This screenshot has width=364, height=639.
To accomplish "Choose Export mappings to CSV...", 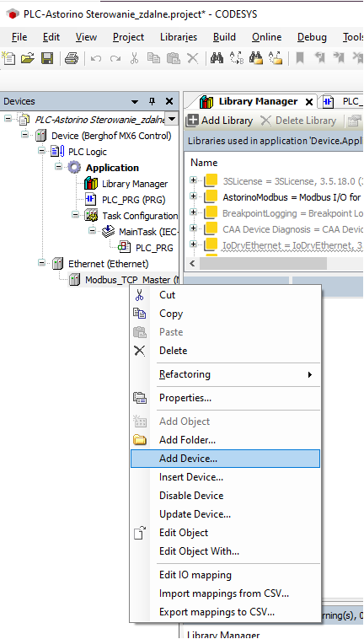I will pyautogui.click(x=225, y=612).
